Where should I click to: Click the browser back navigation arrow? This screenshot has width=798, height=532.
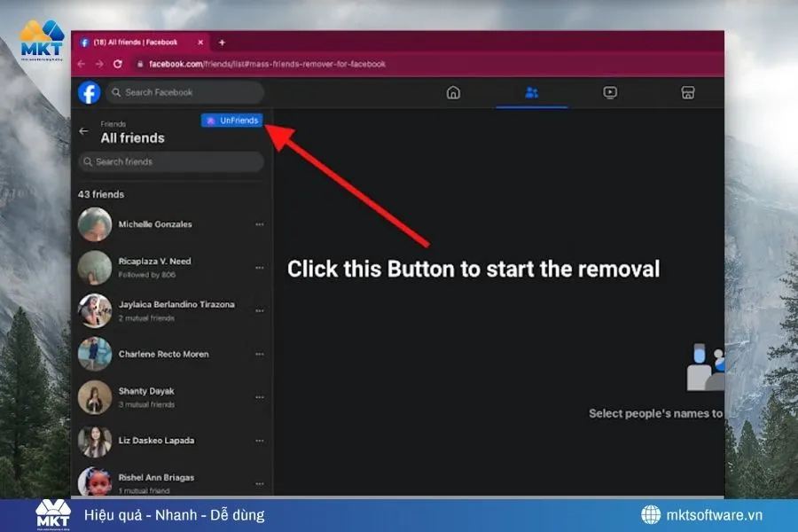tap(81, 64)
